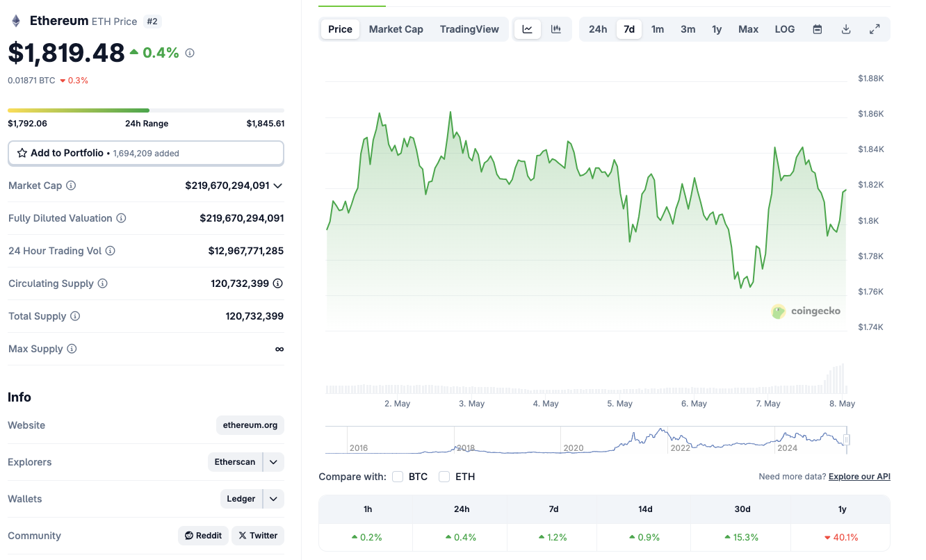This screenshot has width=926, height=560.
Task: Click 2020 on the historical mini chart
Action: pos(574,448)
